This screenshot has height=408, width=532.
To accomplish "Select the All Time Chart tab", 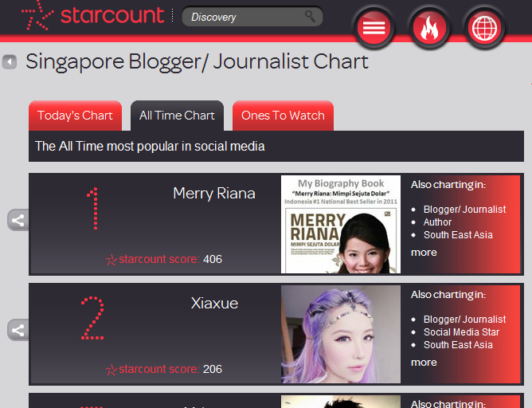I will point(177,116).
